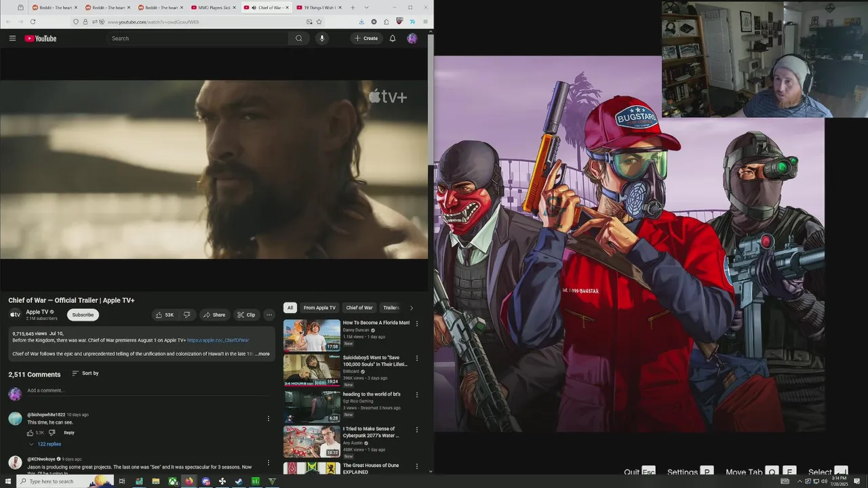Dislike the Chief of War trailer
The height and width of the screenshot is (488, 868).
pos(186,314)
